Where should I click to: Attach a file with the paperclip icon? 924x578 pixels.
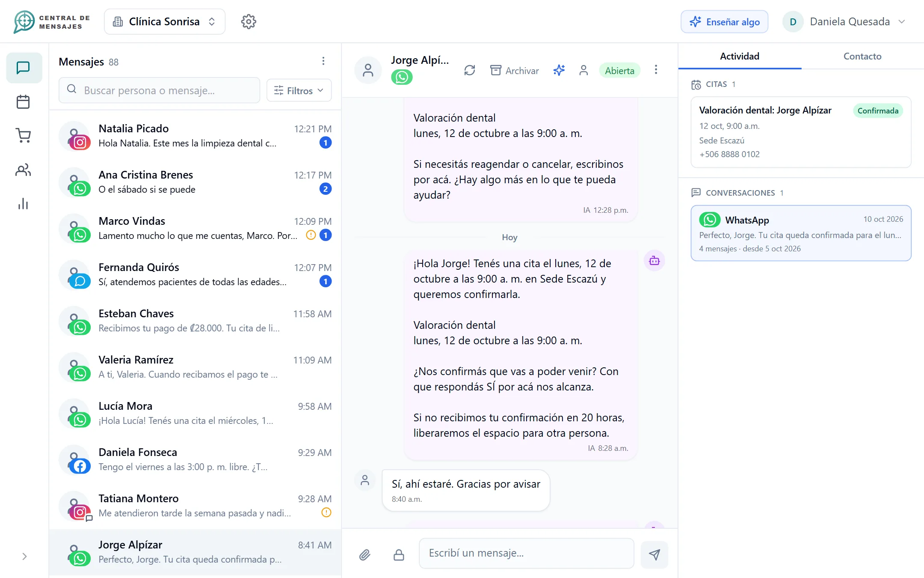pyautogui.click(x=364, y=555)
